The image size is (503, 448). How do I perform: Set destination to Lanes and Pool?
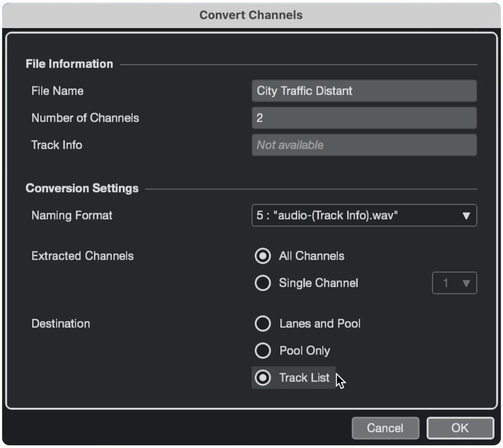pos(263,324)
